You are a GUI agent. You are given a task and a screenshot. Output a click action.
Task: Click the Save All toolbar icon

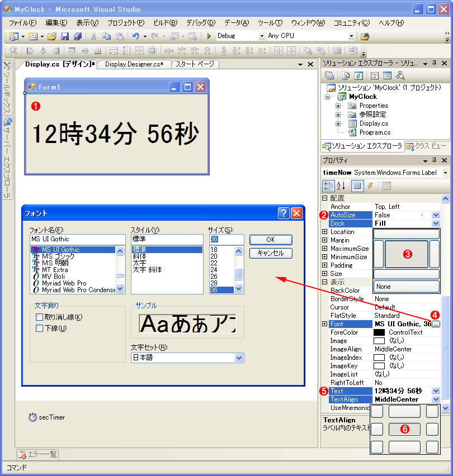[78, 36]
